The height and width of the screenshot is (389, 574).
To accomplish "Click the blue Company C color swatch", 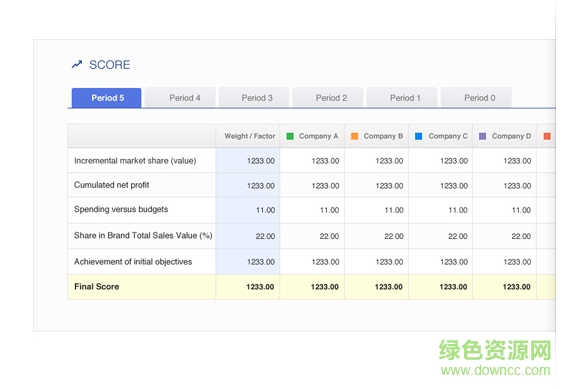I will (x=418, y=136).
